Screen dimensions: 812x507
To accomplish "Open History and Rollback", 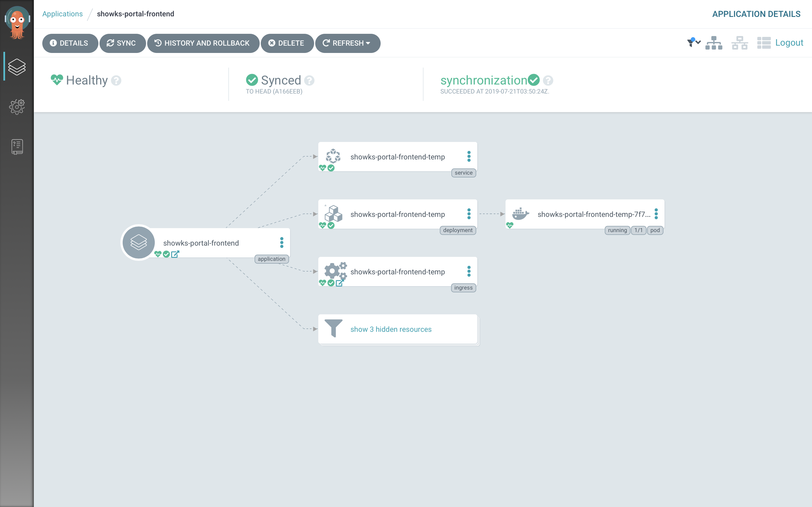I will [x=203, y=43].
